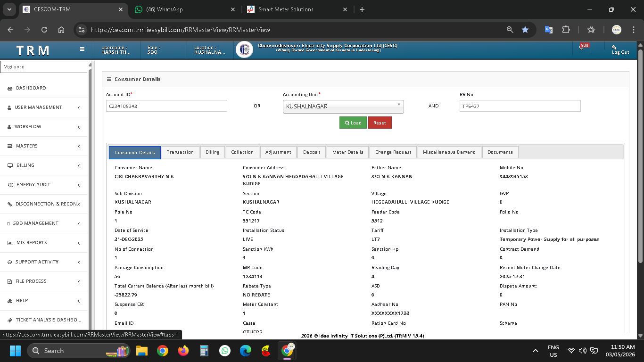Open the Chrome extensions puzzle icon
Image resolution: width=644 pixels, height=362 pixels.
tap(566, 30)
